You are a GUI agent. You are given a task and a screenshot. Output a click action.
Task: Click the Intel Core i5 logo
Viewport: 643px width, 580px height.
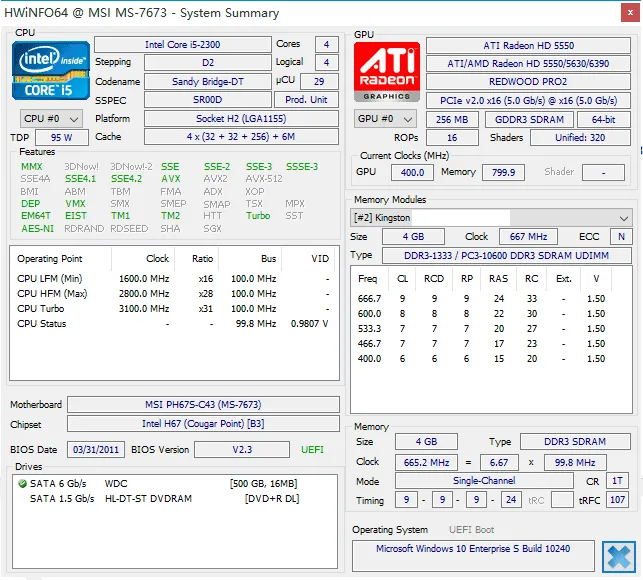click(x=50, y=72)
